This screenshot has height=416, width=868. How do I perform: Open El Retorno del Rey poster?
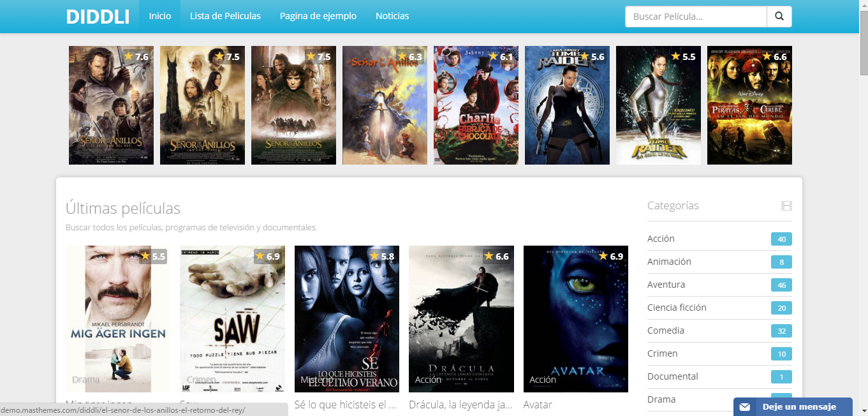(111, 105)
